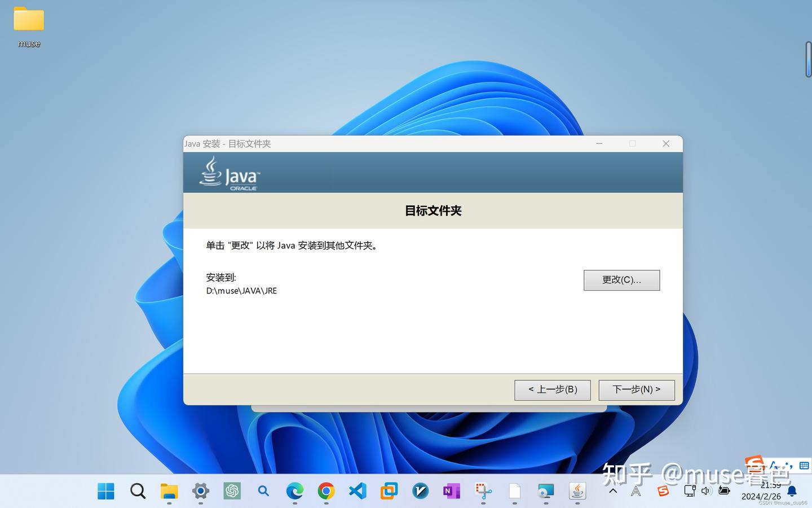Click 下一步(N) to continue installation
Viewport: 812px width, 508px height.
[636, 389]
